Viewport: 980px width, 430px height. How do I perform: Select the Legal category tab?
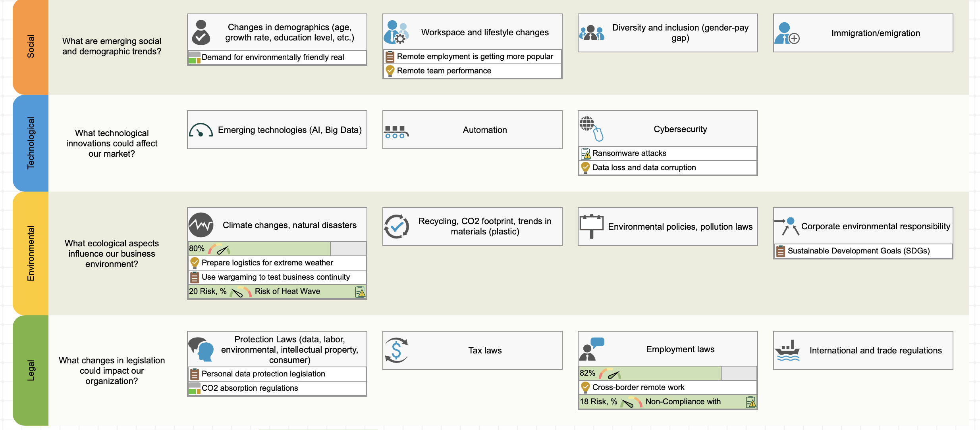point(31,370)
